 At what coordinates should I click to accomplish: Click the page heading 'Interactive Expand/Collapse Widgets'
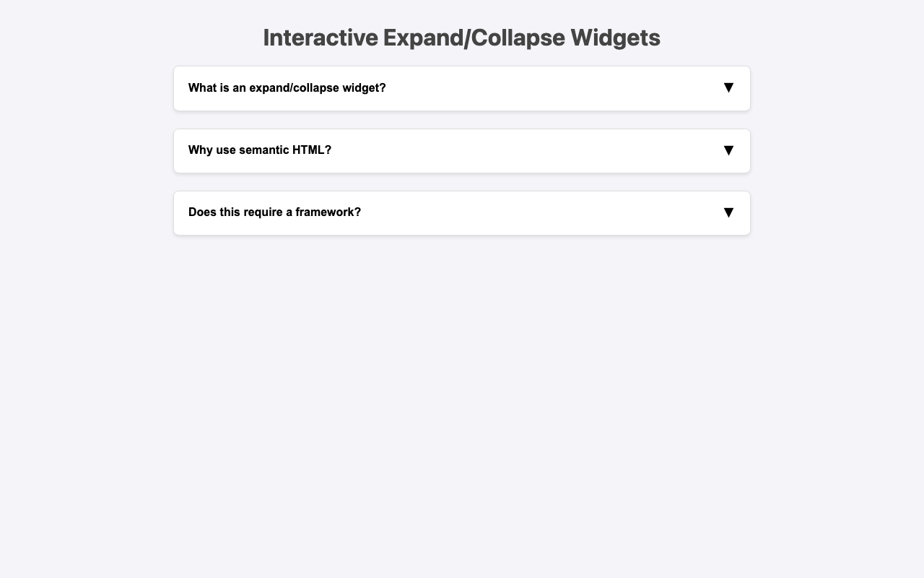[462, 38]
